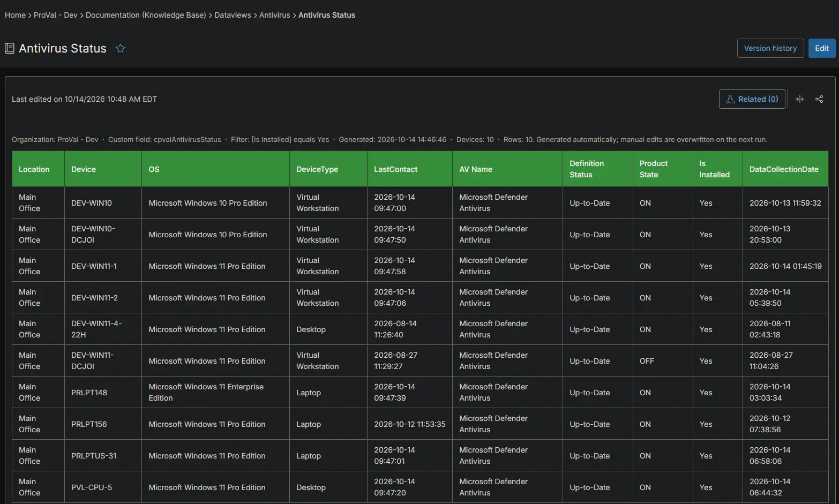Favorite the Antivirus Status document with the star
839x504 pixels.
click(121, 48)
